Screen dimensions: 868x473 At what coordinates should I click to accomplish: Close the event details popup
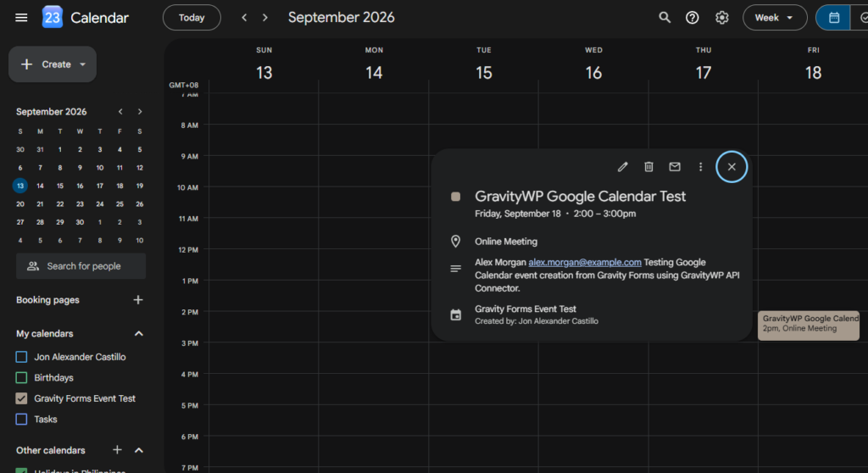(732, 167)
